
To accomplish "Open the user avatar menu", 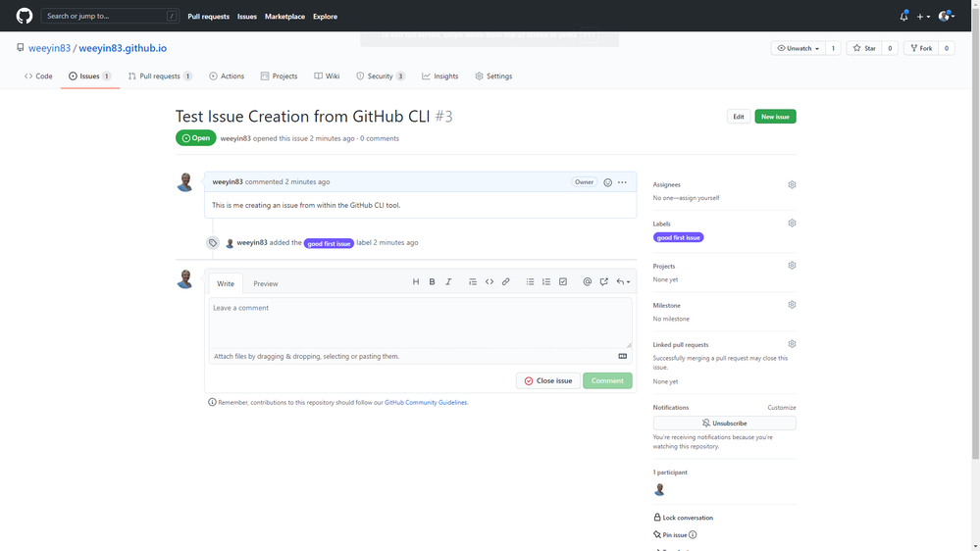I will coord(947,17).
